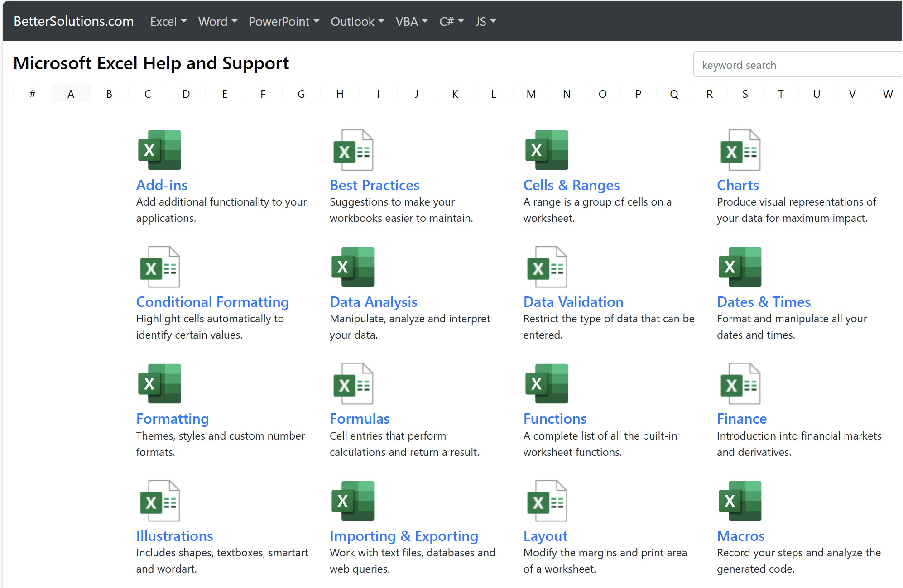Image resolution: width=903 pixels, height=588 pixels.
Task: Open the Add-ins link
Action: coord(162,185)
